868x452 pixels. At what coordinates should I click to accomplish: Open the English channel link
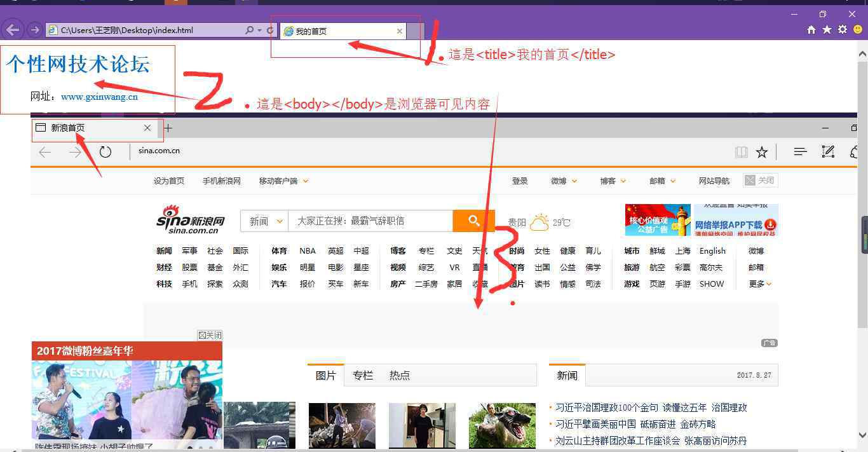[x=712, y=250]
